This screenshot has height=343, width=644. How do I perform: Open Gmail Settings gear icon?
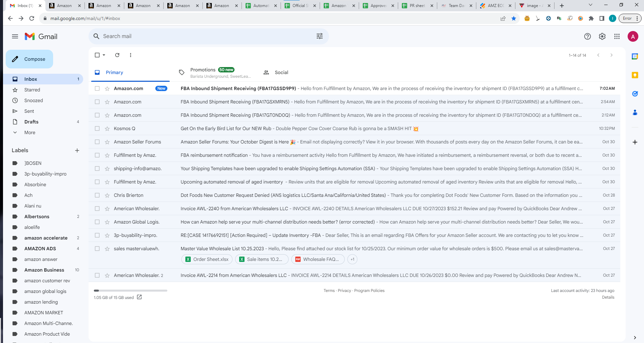tap(602, 36)
